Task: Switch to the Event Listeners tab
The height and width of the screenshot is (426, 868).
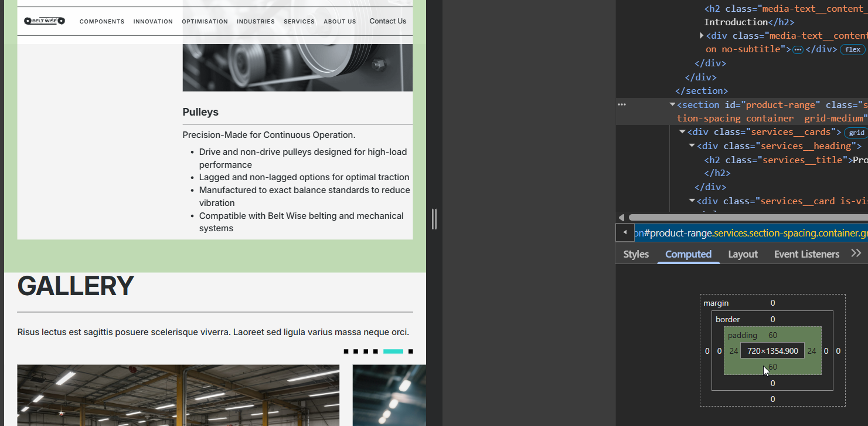Action: pos(806,254)
